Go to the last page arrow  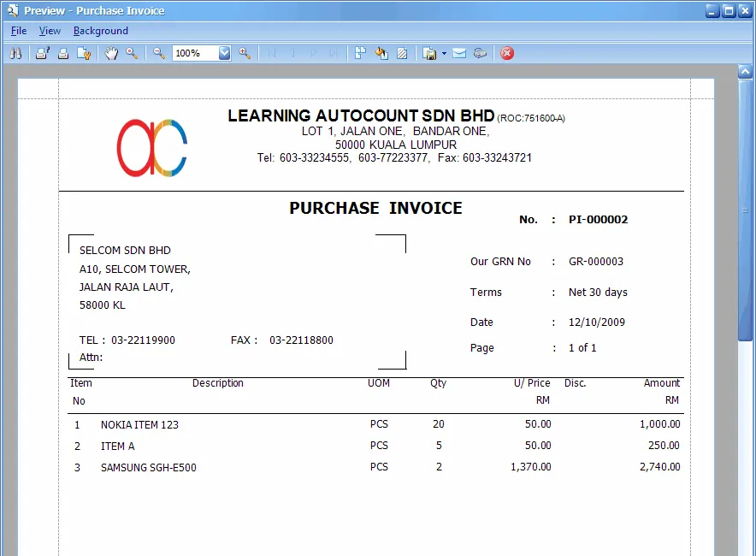[334, 53]
